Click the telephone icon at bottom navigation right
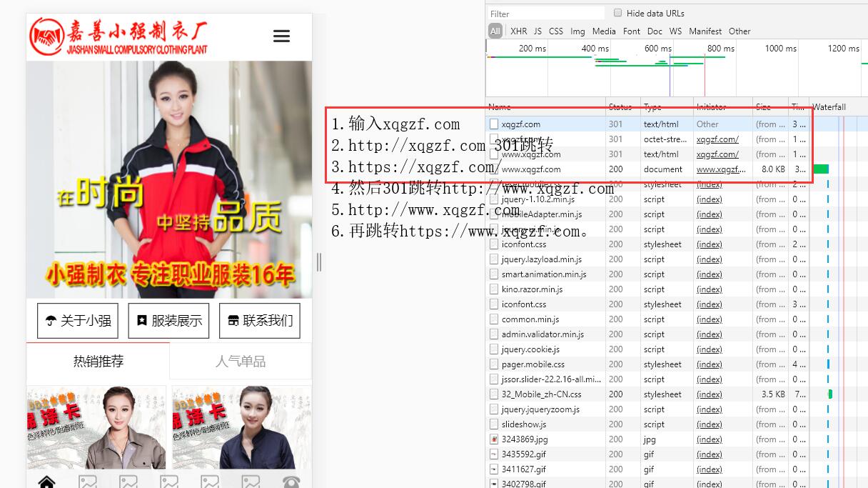 pyautogui.click(x=292, y=482)
